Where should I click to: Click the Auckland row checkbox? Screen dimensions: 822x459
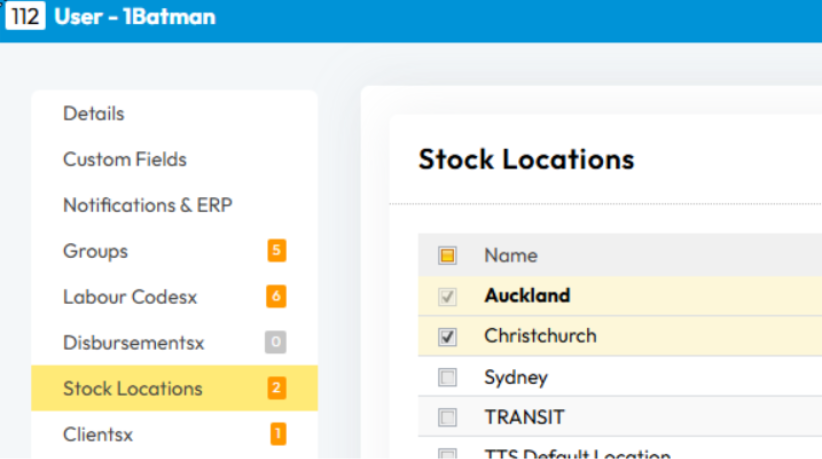point(447,297)
